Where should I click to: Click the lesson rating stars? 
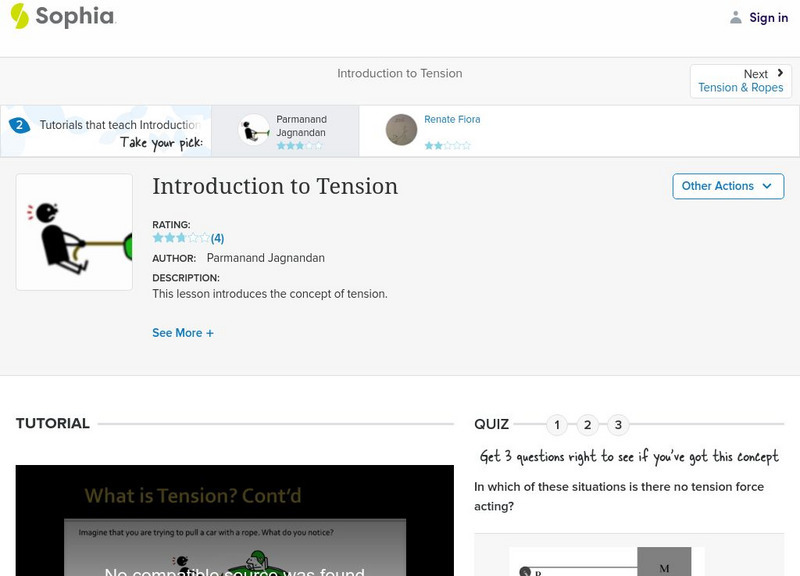(181, 238)
